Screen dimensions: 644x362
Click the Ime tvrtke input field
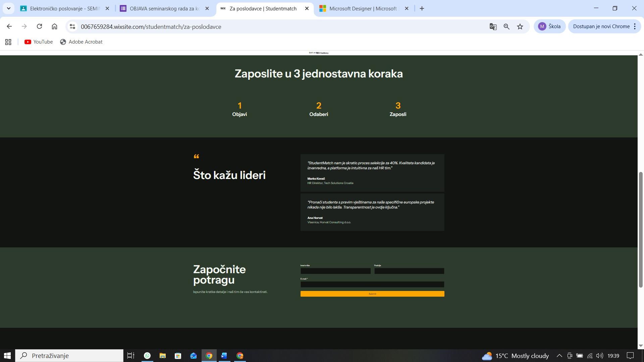pos(335,271)
